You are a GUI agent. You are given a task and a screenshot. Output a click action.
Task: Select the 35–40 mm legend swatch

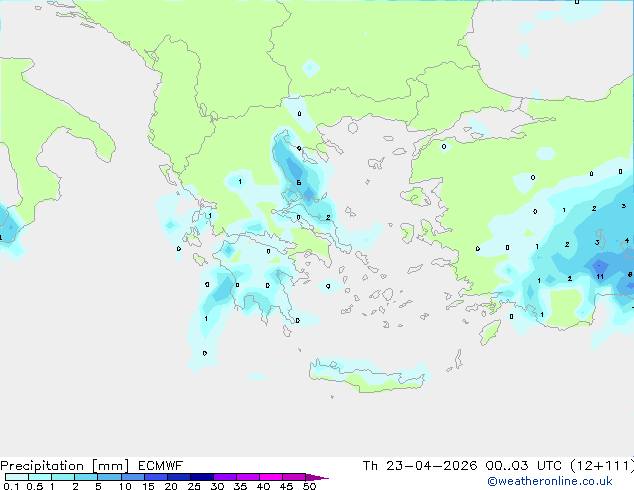tap(247, 477)
